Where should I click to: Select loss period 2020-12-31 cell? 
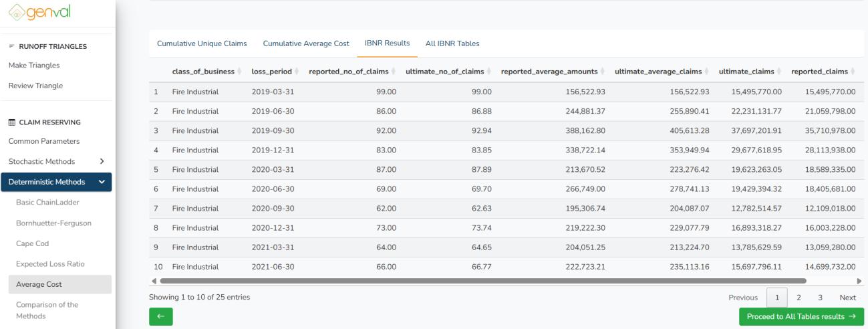[x=273, y=228]
